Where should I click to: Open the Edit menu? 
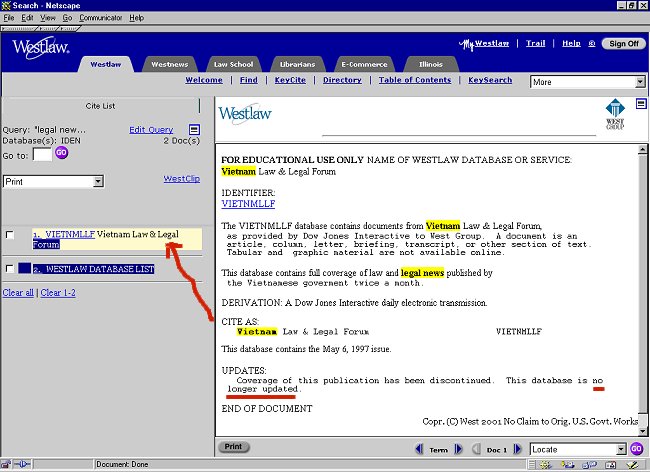(x=27, y=18)
